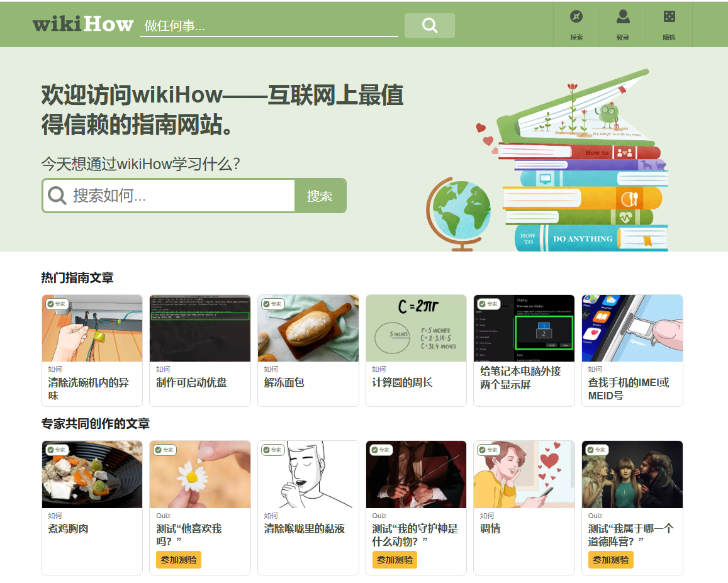Open the dishwasher odor article thumbnail
The width and height of the screenshot is (728, 583).
coord(92,328)
